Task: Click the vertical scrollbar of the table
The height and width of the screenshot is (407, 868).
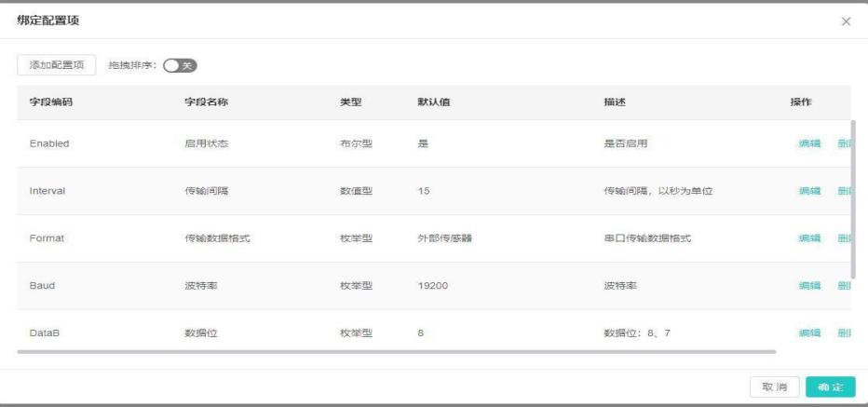Action: 853,196
